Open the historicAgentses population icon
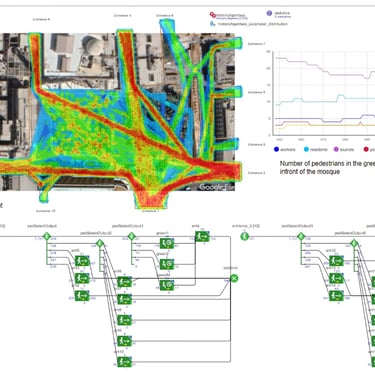Image resolution: width=375 pixels, height=375 pixels. click(x=213, y=15)
